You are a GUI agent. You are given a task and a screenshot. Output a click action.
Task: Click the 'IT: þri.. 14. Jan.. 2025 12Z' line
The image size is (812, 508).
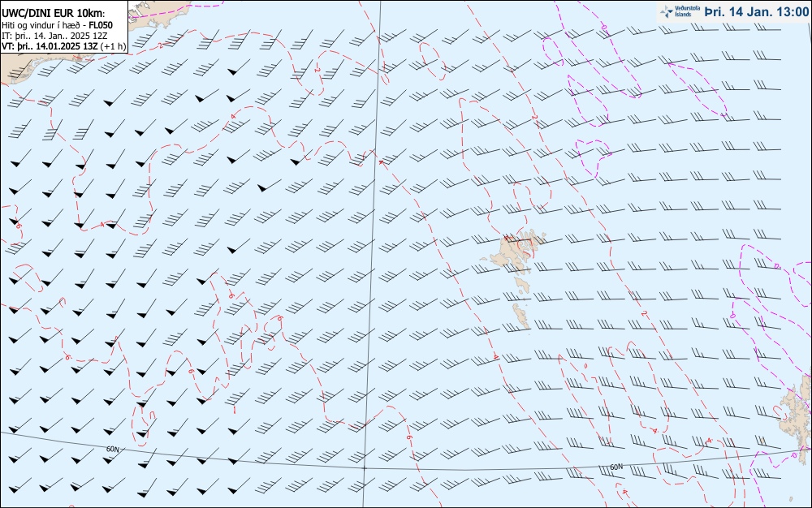(x=55, y=36)
